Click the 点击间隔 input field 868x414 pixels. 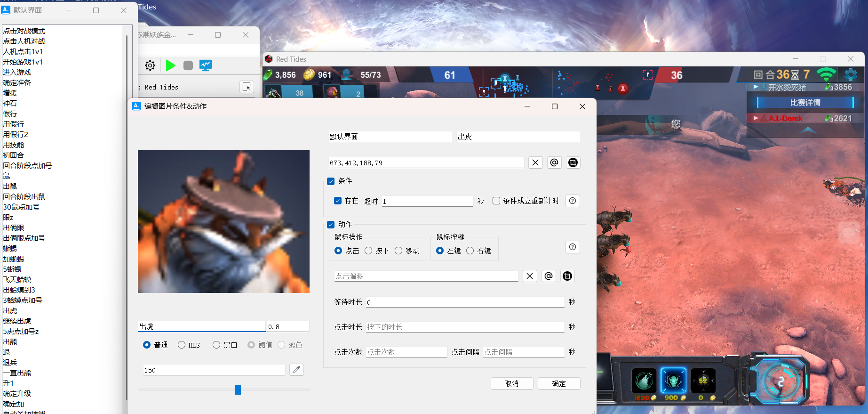pos(524,352)
